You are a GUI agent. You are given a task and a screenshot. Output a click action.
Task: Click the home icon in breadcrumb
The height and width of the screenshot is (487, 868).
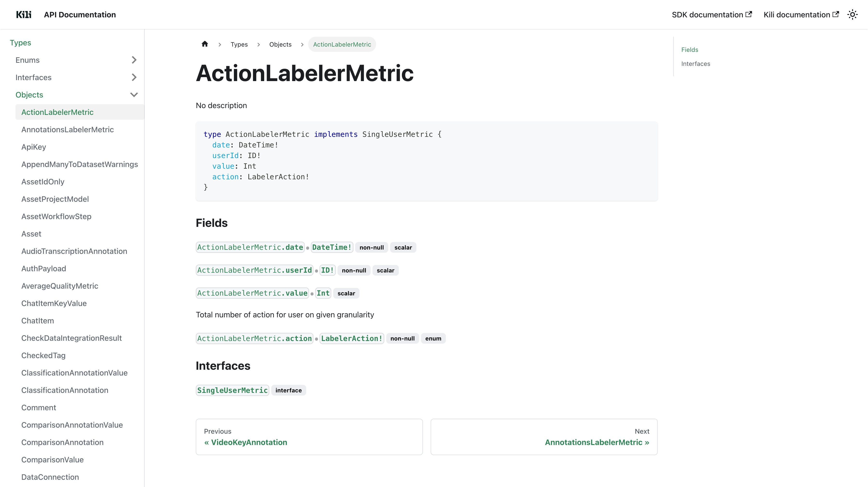(204, 44)
